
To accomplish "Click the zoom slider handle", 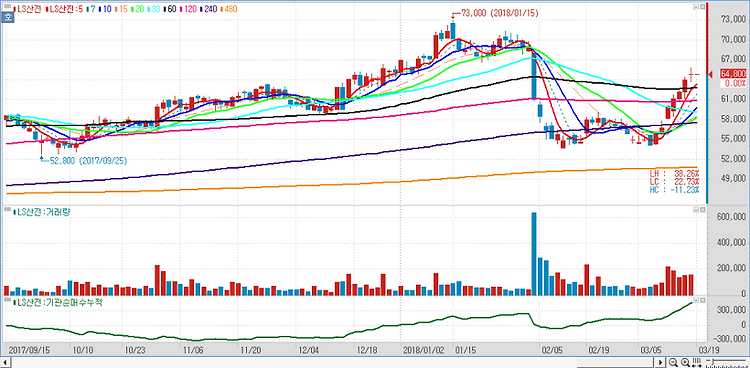I will [x=713, y=362].
